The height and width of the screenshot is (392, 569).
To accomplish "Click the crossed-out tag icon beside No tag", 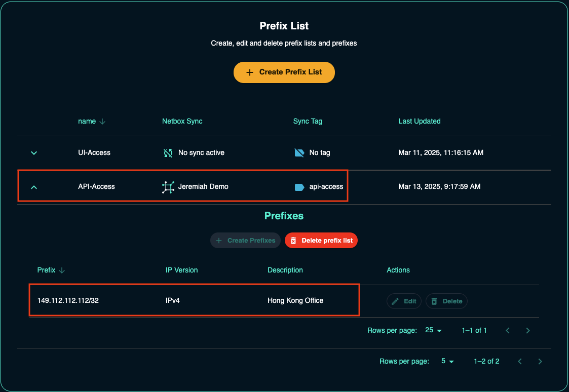I will [x=299, y=152].
